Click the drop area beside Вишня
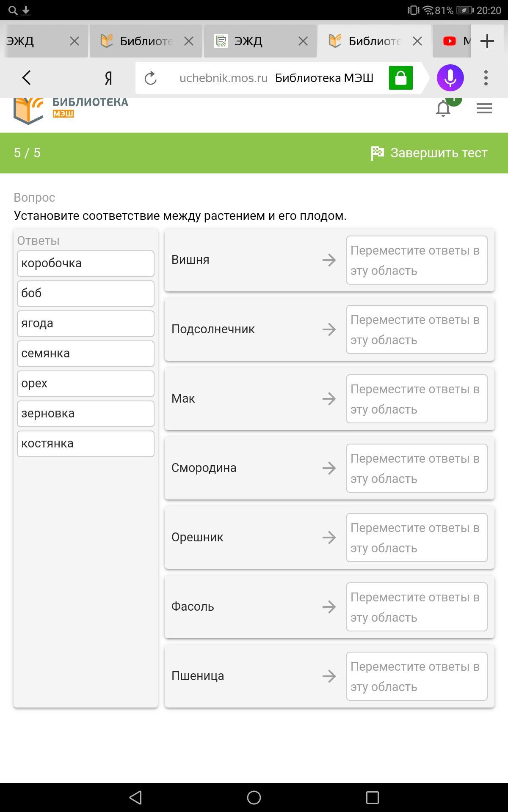The width and height of the screenshot is (508, 812). [x=417, y=260]
